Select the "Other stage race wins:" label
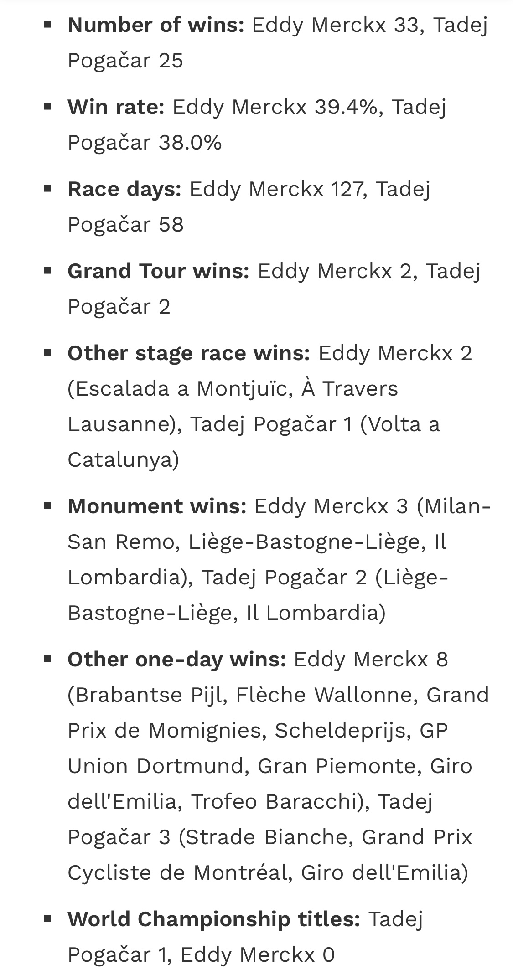The image size is (513, 980). 189,353
